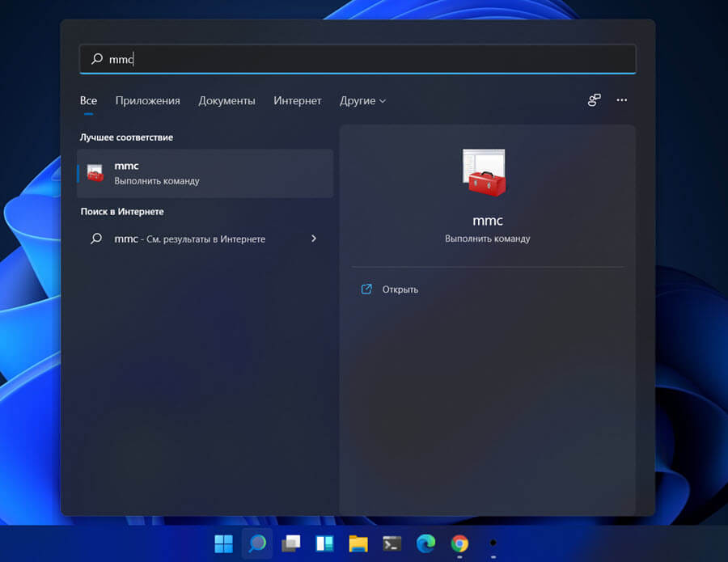The image size is (728, 562).
Task: Select the mmc best match result
Action: pos(205,173)
